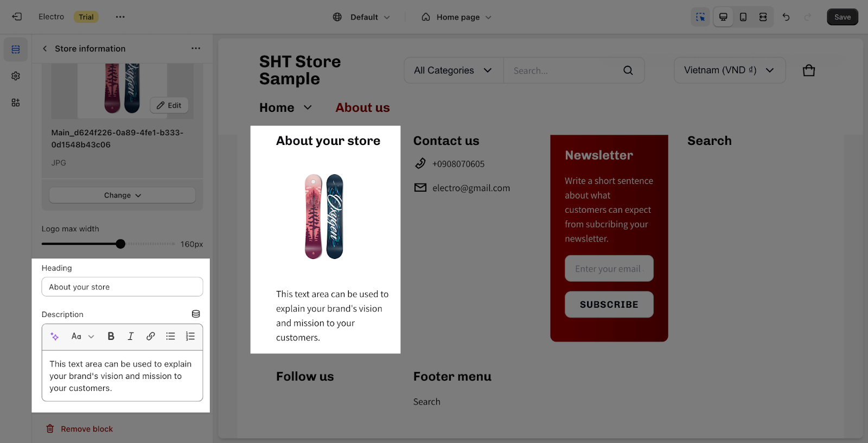Toggle bold formatting in Description editor
This screenshot has width=868, height=443.
pyautogui.click(x=111, y=337)
